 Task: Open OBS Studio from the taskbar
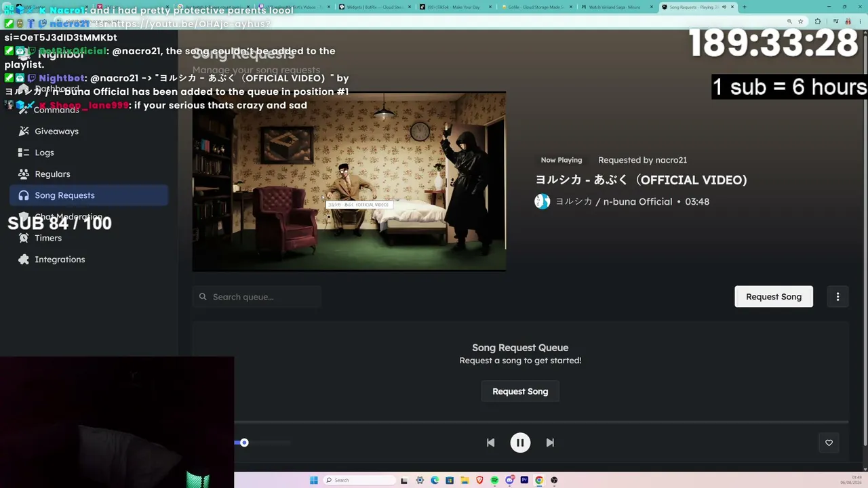click(554, 481)
